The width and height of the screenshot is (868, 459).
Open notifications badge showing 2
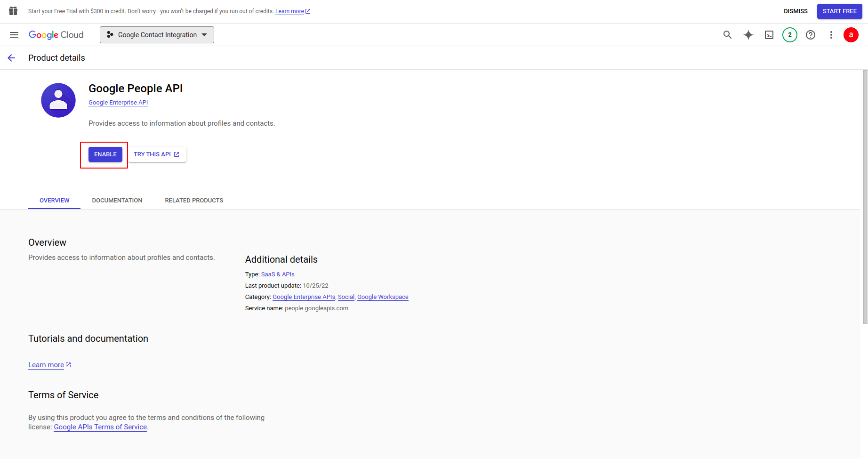click(789, 35)
